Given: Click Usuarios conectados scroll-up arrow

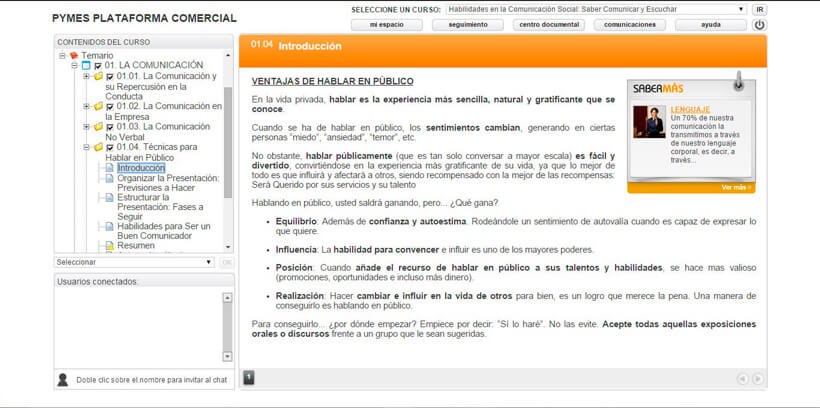Looking at the screenshot, I should coord(227,298).
